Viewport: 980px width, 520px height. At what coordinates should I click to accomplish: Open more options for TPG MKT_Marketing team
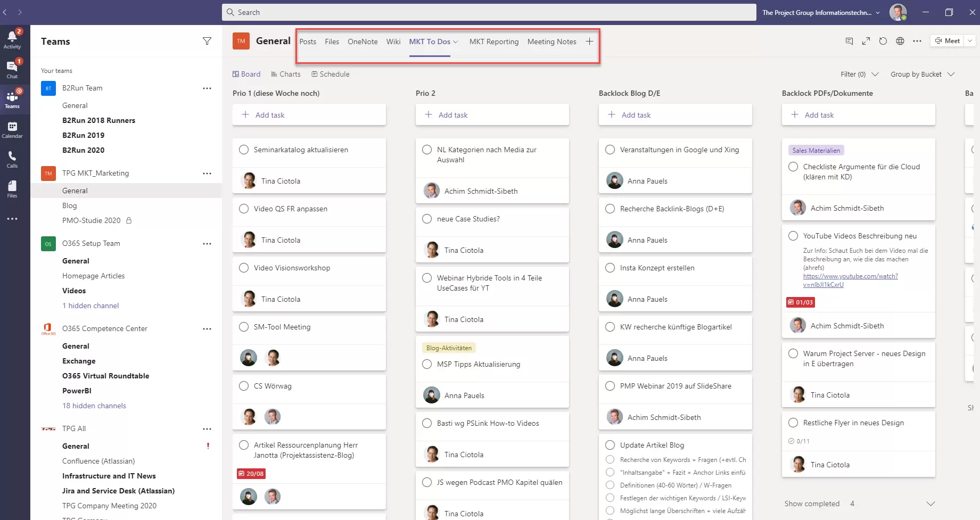[x=207, y=174]
